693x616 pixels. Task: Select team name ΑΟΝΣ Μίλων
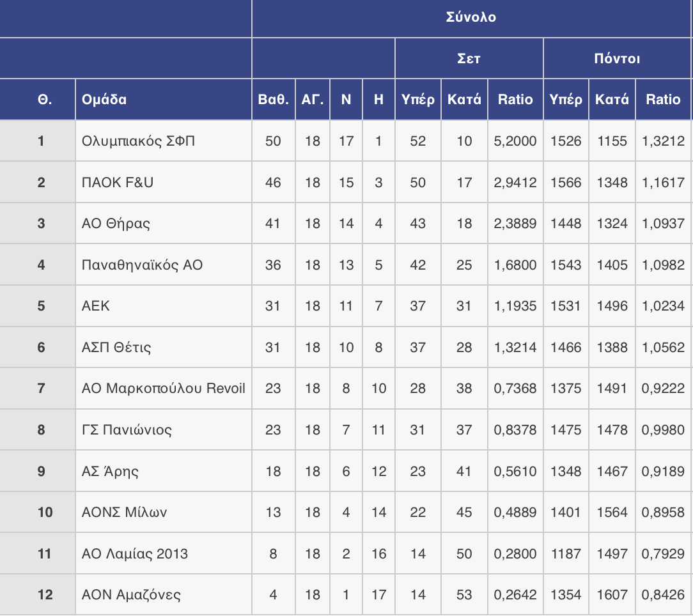(124, 512)
